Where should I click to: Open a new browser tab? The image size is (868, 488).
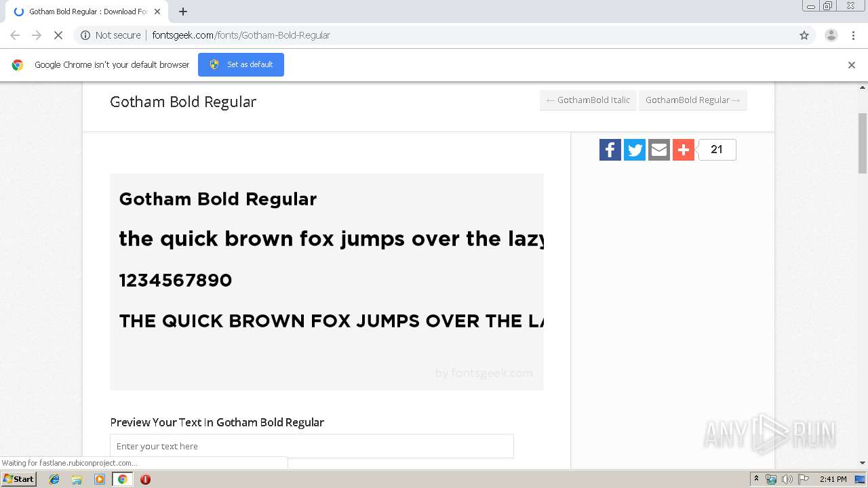183,12
